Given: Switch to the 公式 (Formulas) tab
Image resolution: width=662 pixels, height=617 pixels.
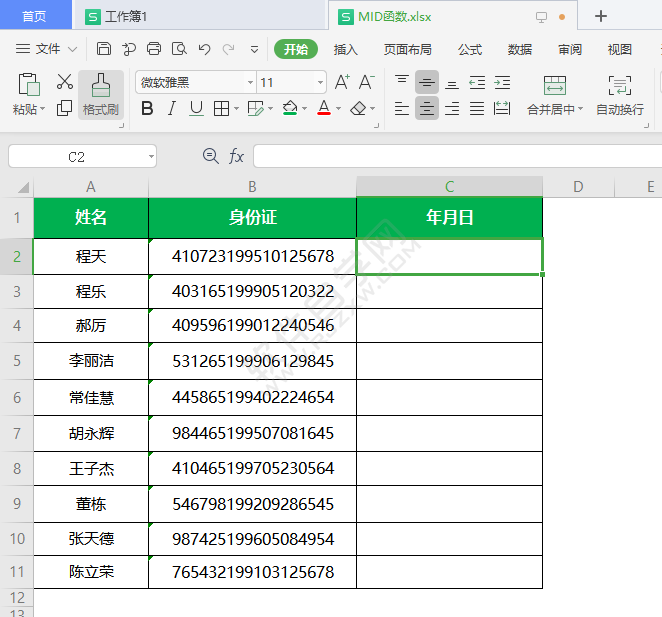Looking at the screenshot, I should [470, 49].
